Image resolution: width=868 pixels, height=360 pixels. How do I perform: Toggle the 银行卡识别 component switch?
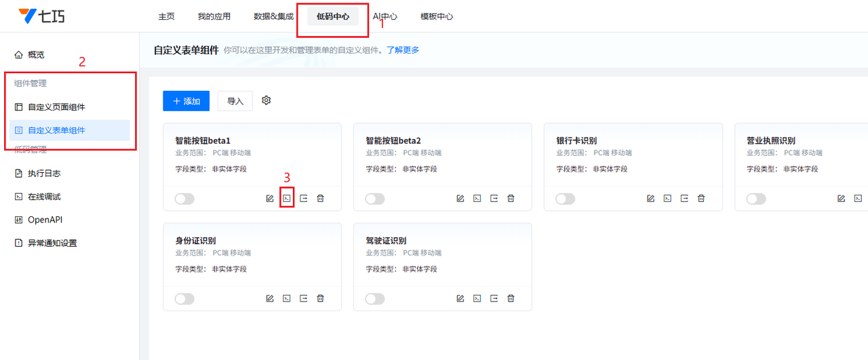click(565, 199)
